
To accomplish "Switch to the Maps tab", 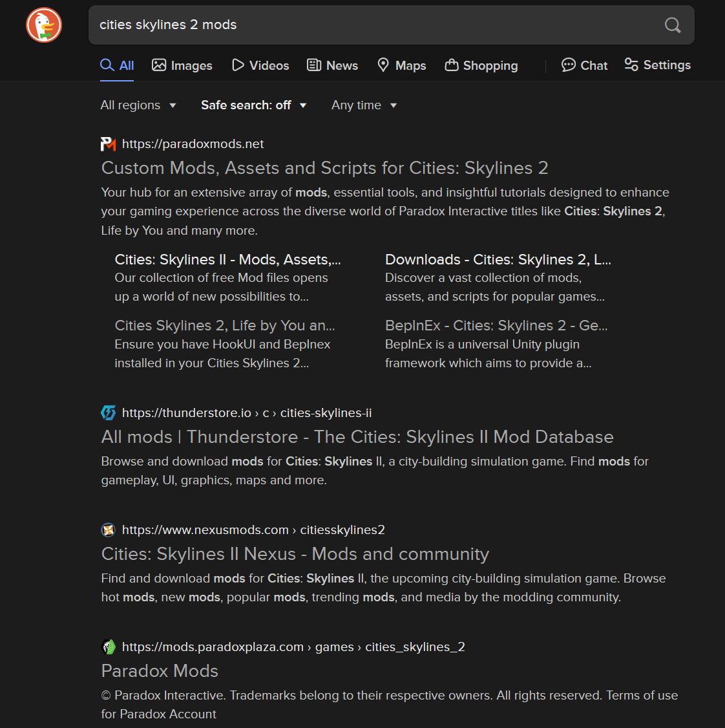I will point(401,65).
